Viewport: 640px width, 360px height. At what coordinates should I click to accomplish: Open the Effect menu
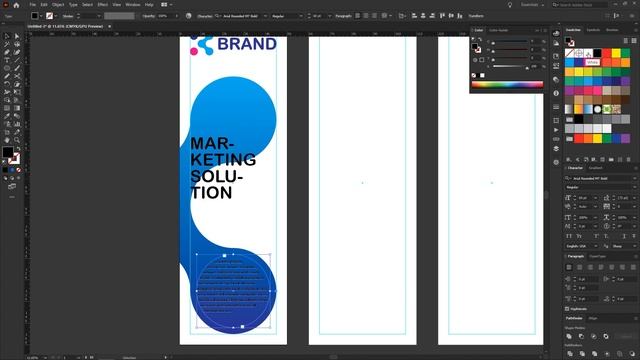click(x=102, y=5)
